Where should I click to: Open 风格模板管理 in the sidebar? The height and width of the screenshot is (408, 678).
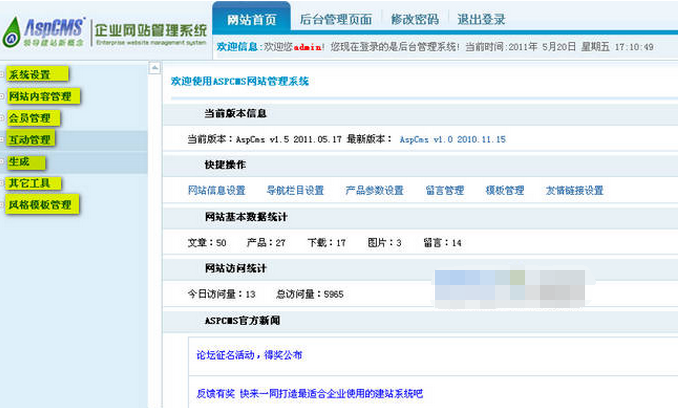(41, 205)
